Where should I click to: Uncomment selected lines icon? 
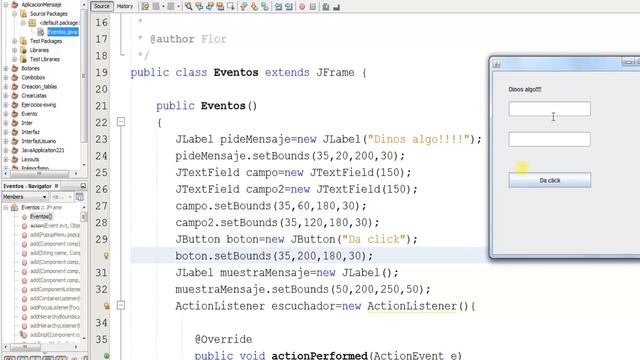[x=336, y=7]
